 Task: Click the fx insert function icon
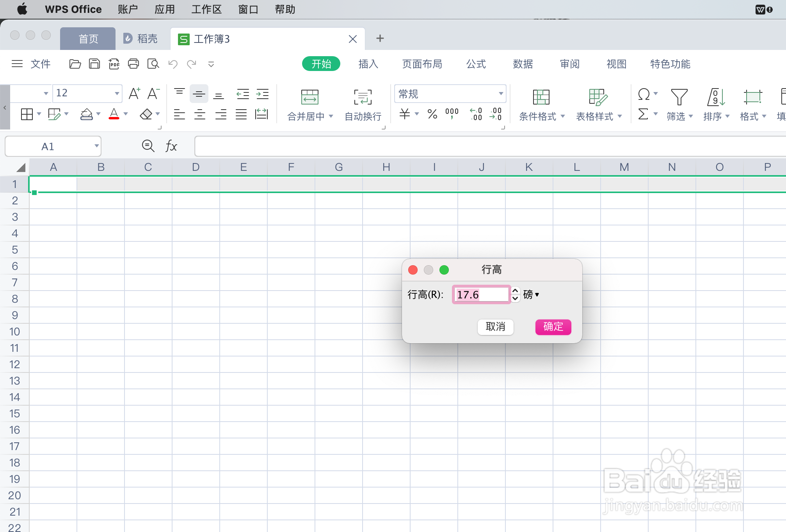[x=171, y=146]
